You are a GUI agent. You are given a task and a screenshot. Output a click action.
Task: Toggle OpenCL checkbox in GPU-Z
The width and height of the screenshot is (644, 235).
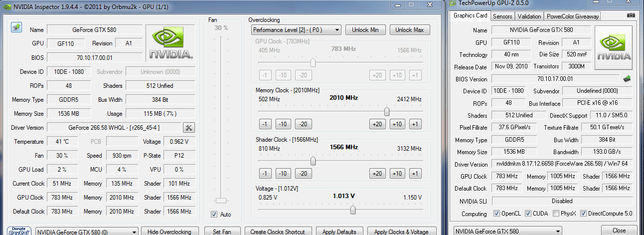496,214
